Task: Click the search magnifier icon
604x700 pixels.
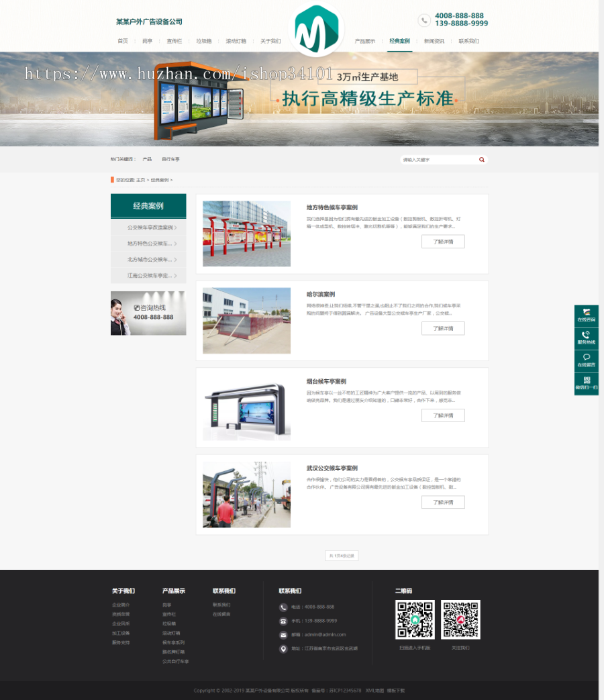Action: coord(481,159)
